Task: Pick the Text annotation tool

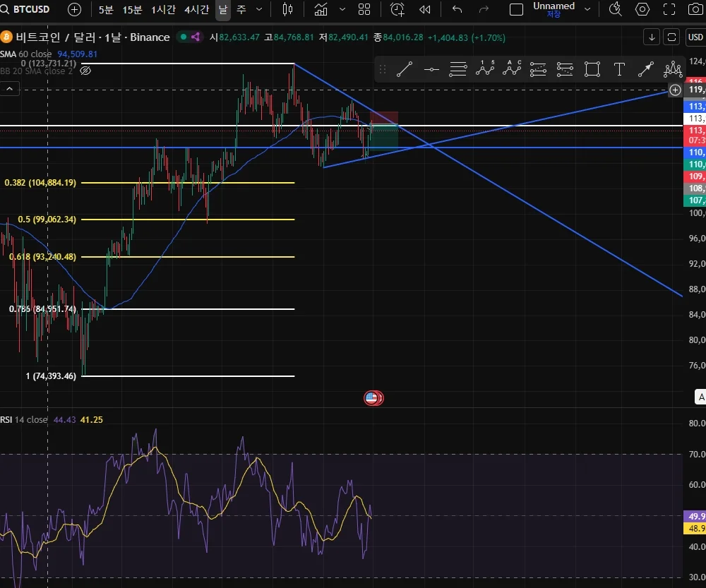Action: point(619,69)
